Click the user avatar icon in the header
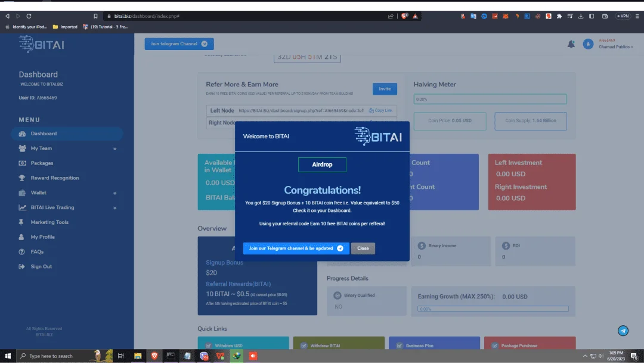The width and height of the screenshot is (644, 364). click(x=588, y=44)
